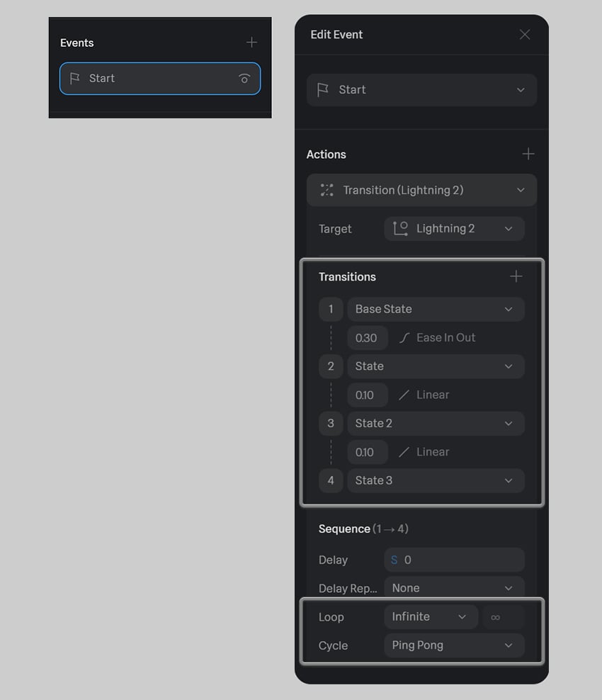
Task: Toggle visibility eye on Start event
Action: pyautogui.click(x=244, y=79)
